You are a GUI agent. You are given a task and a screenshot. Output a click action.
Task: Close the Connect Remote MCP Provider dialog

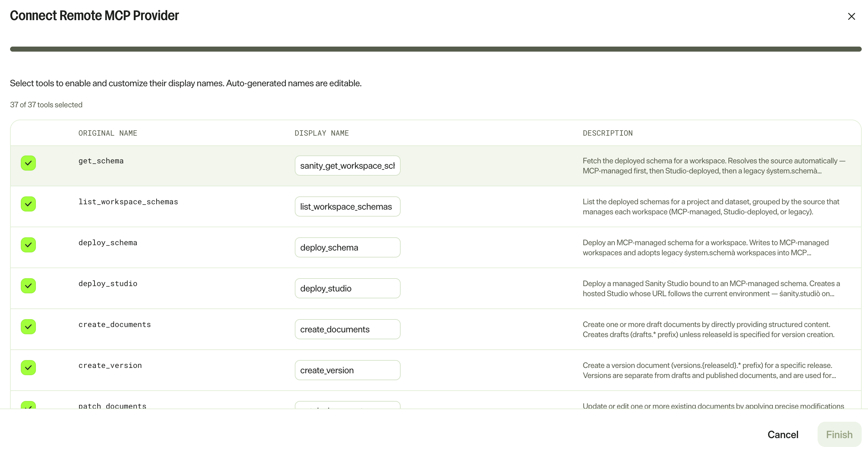[x=851, y=16]
